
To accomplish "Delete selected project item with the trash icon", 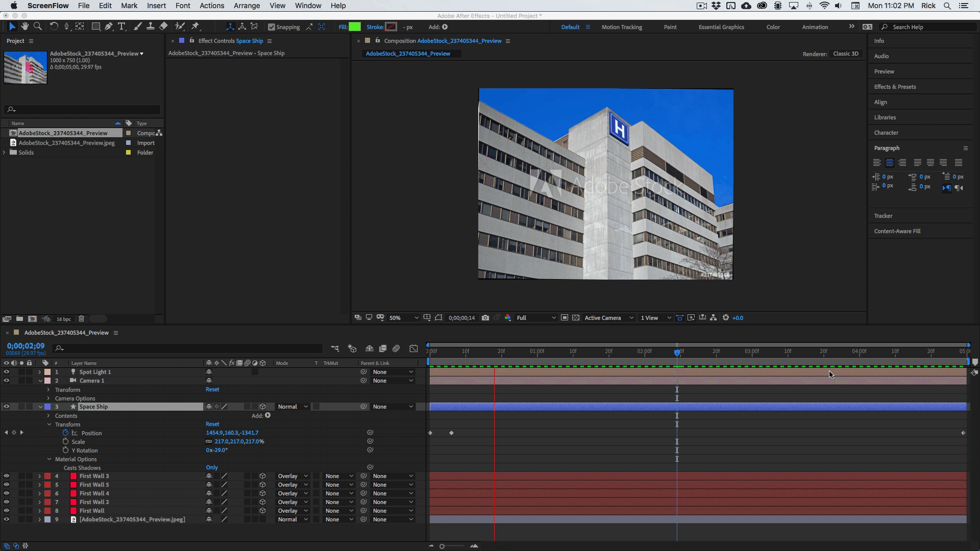I will click(x=81, y=319).
